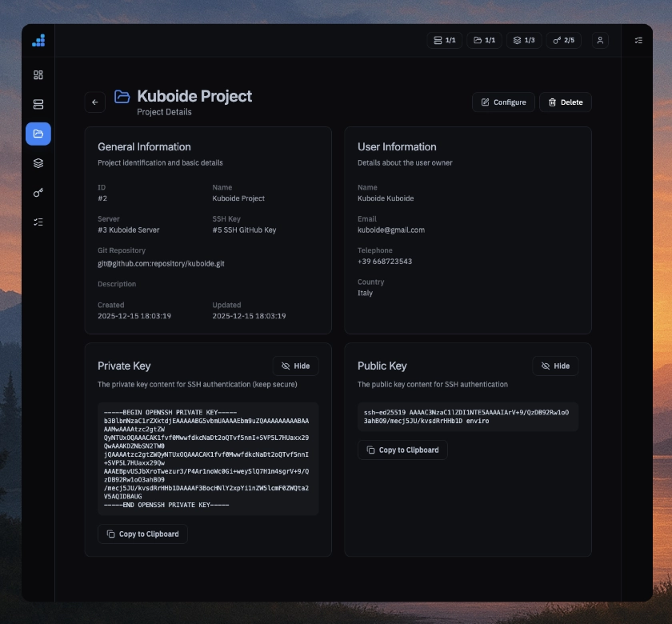Open the projects 1/1 counter badge
The width and height of the screenshot is (672, 624).
485,40
